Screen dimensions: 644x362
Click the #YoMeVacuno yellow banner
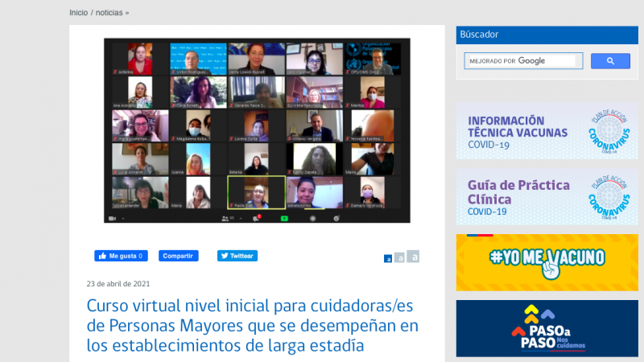coord(547,262)
